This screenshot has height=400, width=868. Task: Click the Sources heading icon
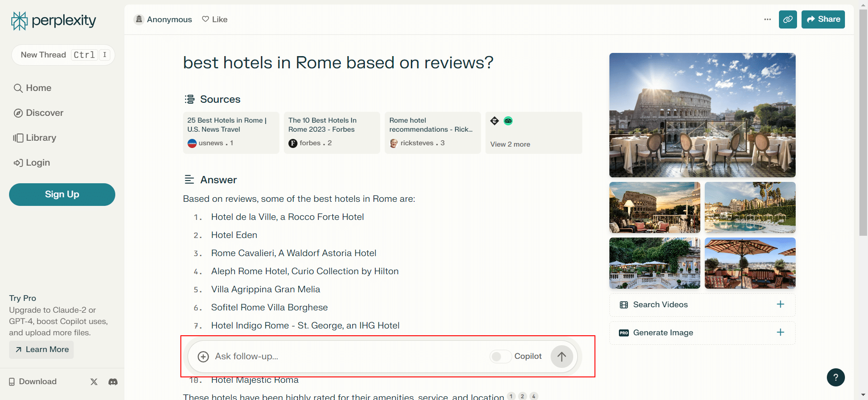189,99
